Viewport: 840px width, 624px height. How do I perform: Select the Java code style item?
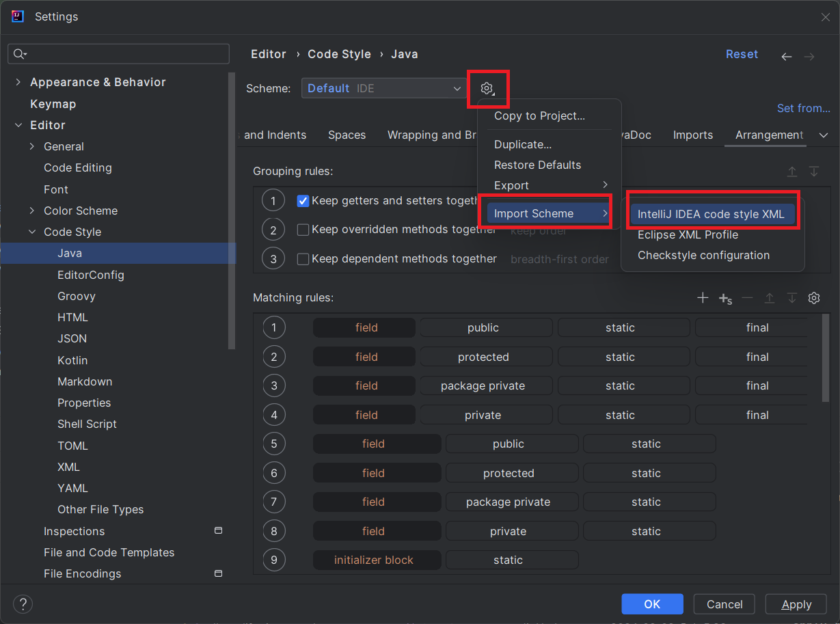[70, 253]
